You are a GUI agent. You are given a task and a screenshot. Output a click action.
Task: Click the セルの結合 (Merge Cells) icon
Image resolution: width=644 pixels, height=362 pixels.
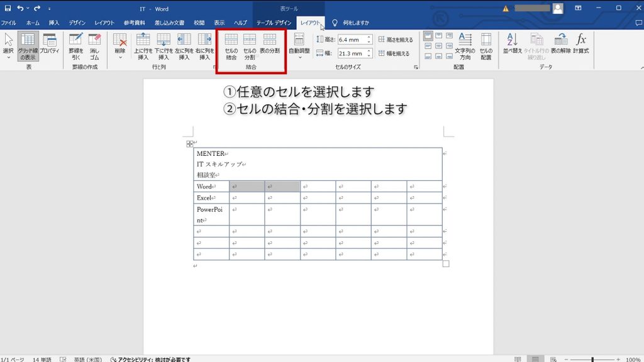(231, 47)
